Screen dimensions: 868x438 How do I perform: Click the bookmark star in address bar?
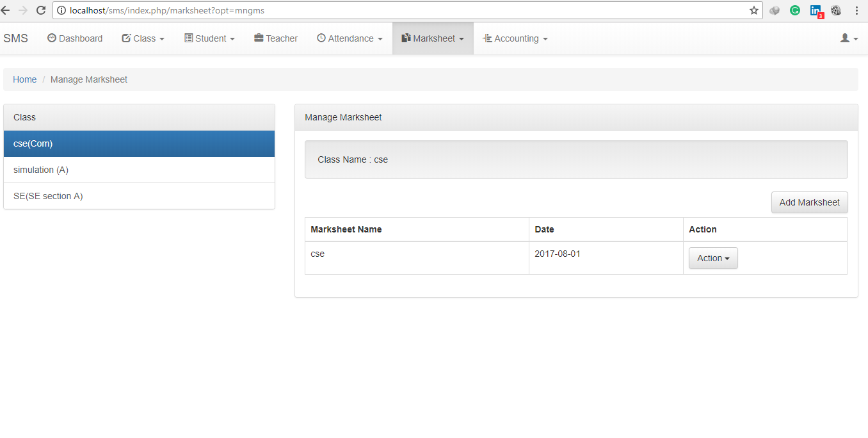coord(753,10)
